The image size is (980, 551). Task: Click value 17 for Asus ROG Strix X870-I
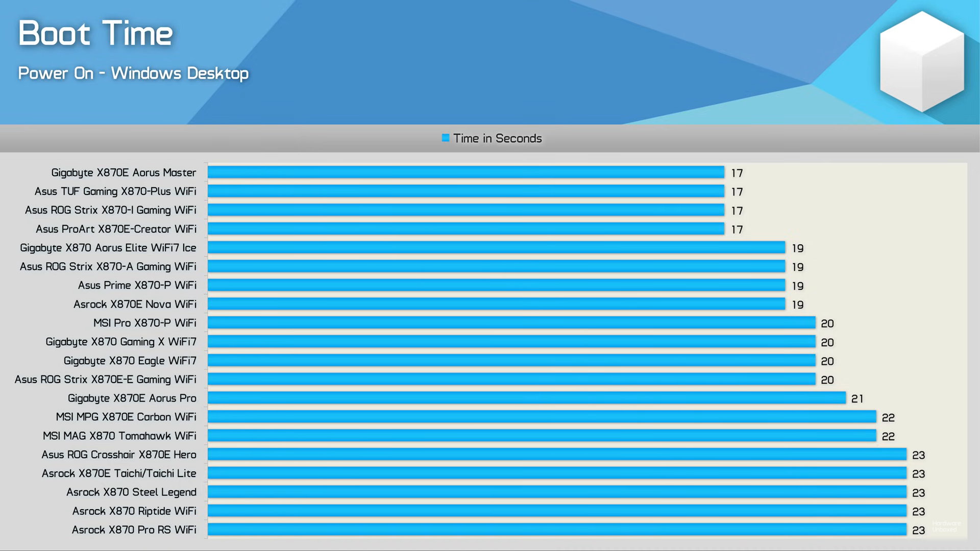point(737,211)
